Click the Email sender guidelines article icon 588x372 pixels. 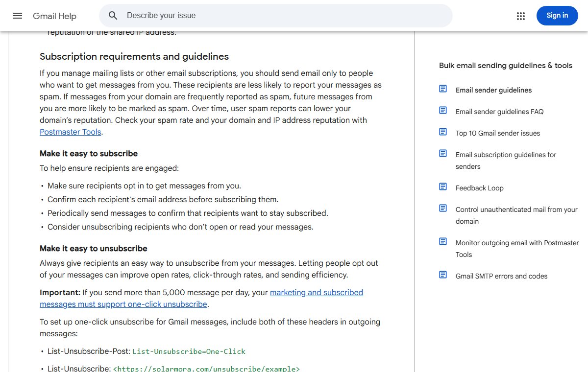tap(443, 89)
